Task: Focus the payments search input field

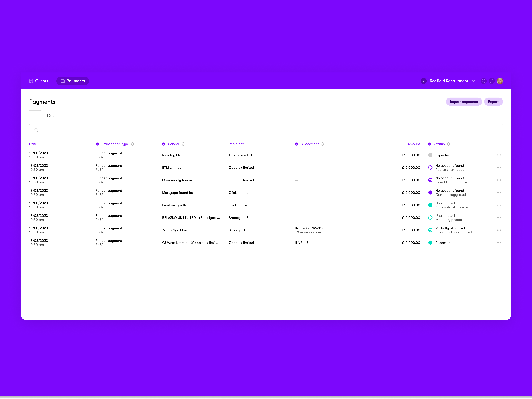Action: click(x=266, y=130)
